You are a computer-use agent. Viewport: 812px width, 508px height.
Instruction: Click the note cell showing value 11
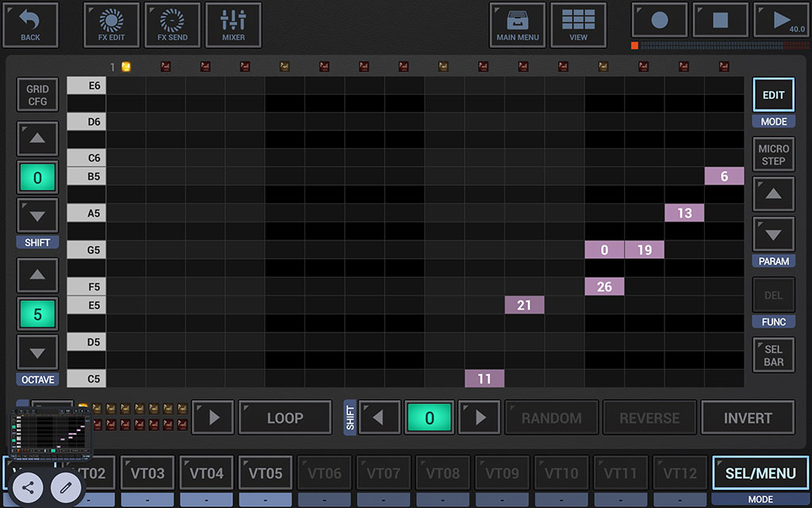pyautogui.click(x=484, y=379)
